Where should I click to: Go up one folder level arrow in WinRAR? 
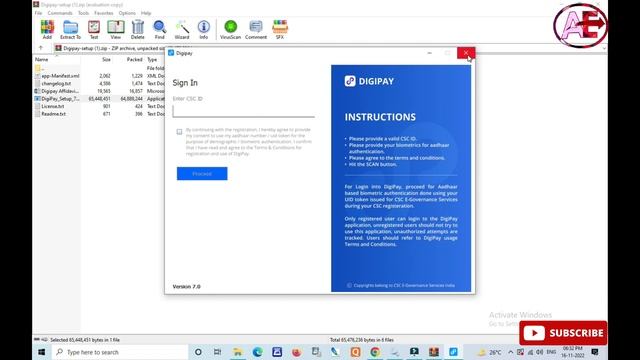click(x=40, y=48)
